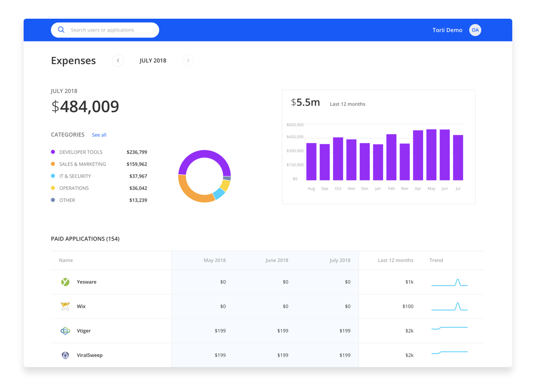Sort table by Name column header
The image size is (535, 392).
click(66, 260)
